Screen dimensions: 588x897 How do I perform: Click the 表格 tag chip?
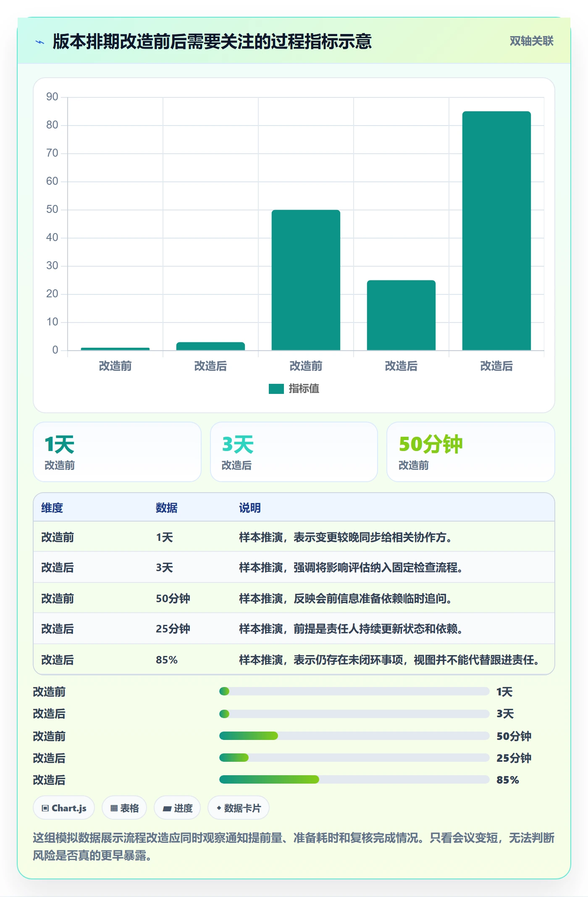(124, 808)
